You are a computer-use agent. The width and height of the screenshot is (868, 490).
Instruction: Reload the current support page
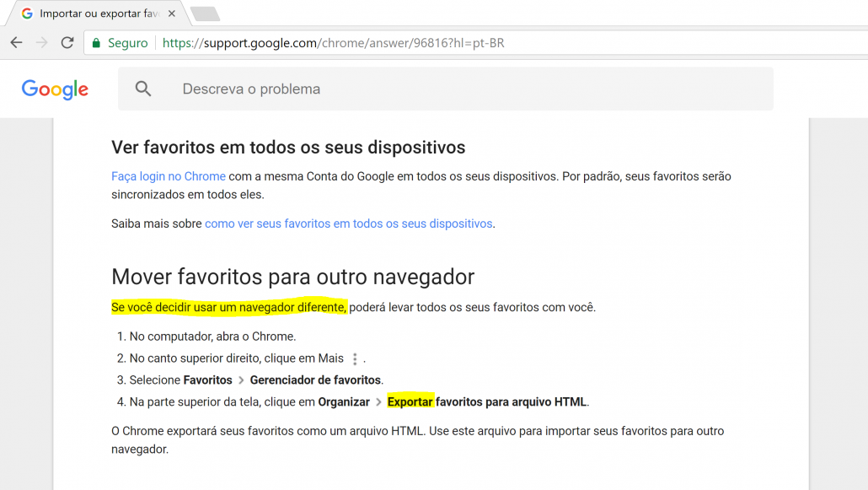point(67,42)
